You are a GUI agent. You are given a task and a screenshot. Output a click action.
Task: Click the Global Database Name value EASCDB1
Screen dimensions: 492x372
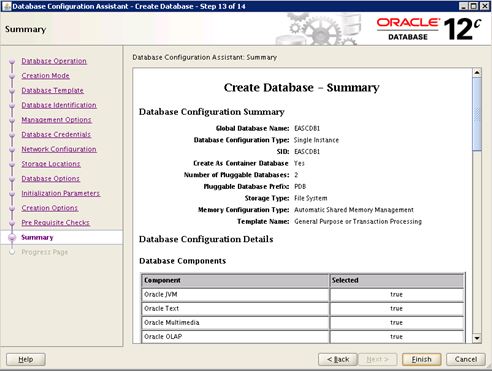[307, 128]
